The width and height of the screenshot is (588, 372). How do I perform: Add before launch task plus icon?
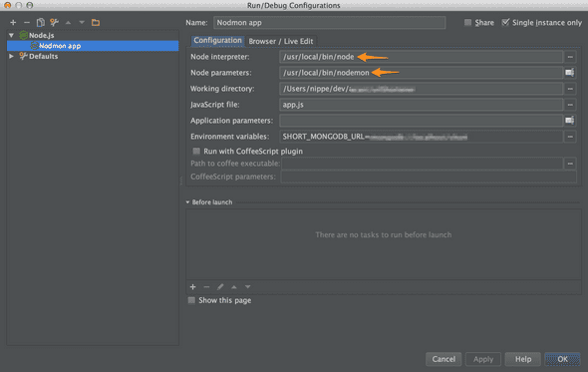click(192, 287)
